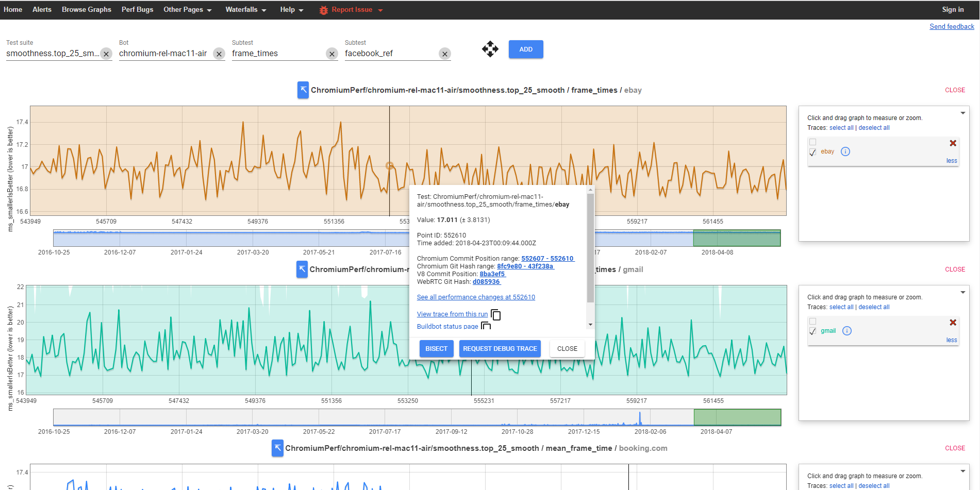Viewport: 980px width, 490px height.
Task: Clear the Test suite field X icon
Action: click(106, 54)
